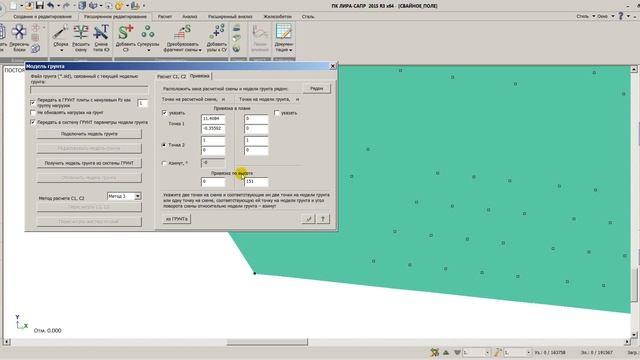The height and width of the screenshot is (360, 640).
Task: Click the pencil icon in the status bar
Action: [x=498, y=352]
